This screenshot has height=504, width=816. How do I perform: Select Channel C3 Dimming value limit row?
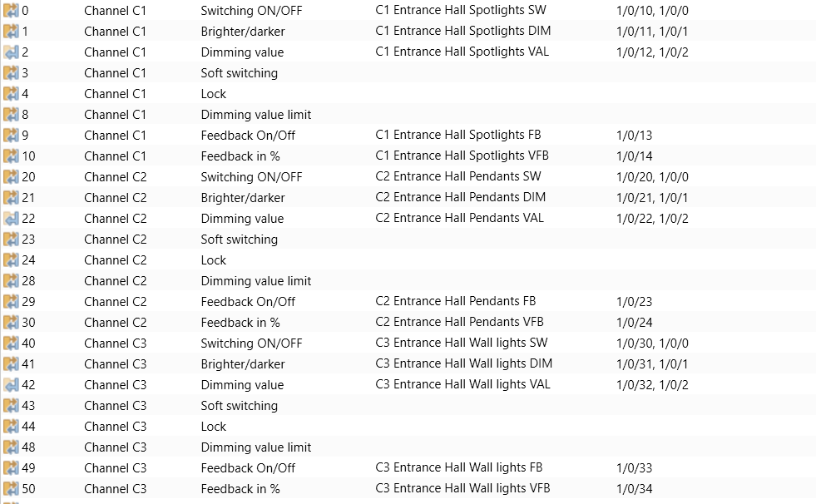408,447
